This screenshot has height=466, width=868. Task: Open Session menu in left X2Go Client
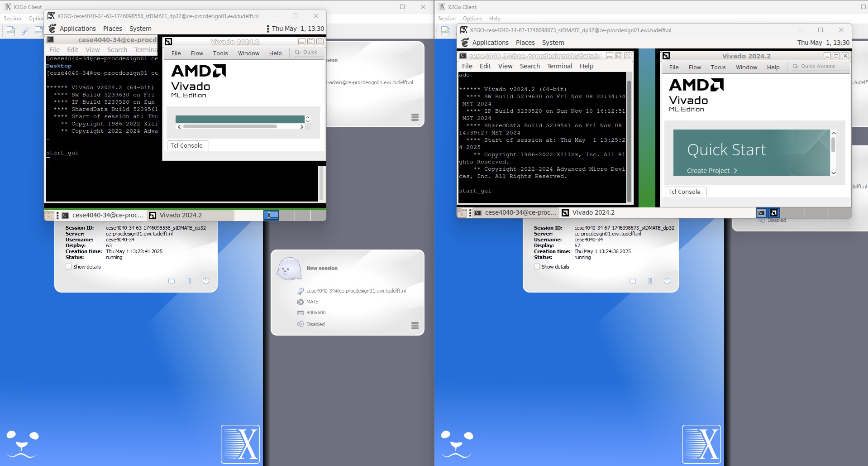pos(12,19)
